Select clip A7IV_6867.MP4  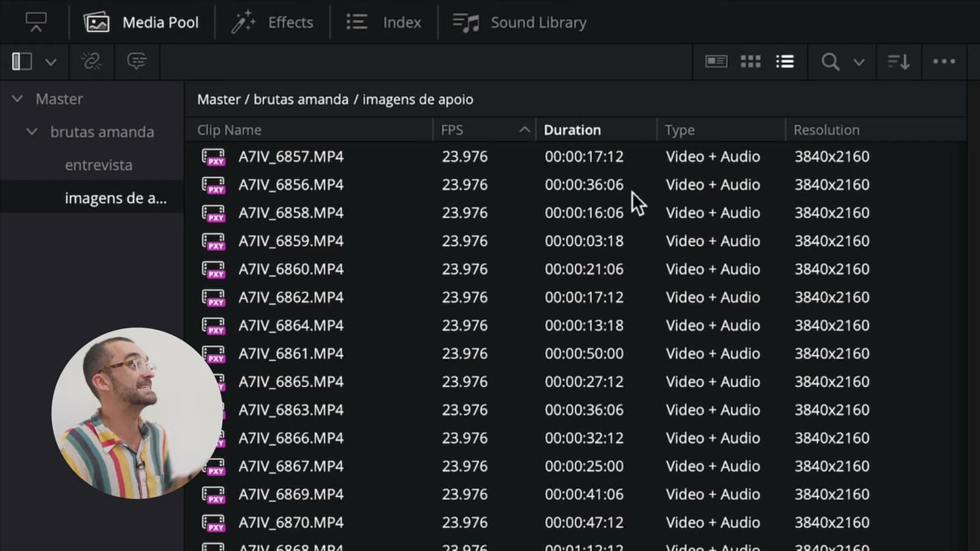tap(291, 467)
